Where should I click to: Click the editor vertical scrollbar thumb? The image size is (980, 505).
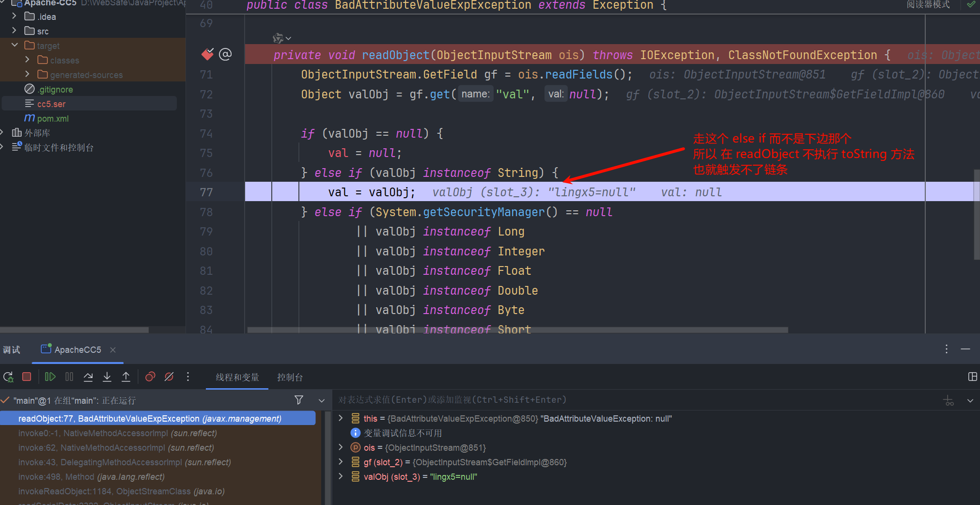pyautogui.click(x=977, y=215)
